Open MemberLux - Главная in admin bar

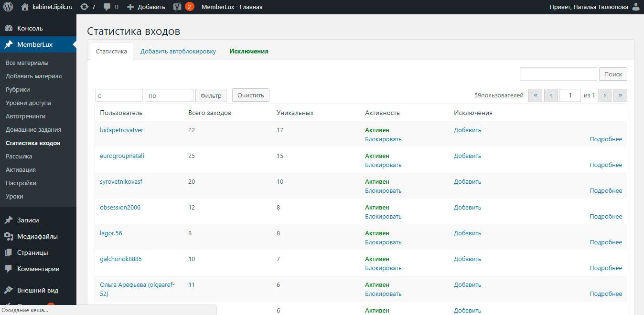pos(232,7)
